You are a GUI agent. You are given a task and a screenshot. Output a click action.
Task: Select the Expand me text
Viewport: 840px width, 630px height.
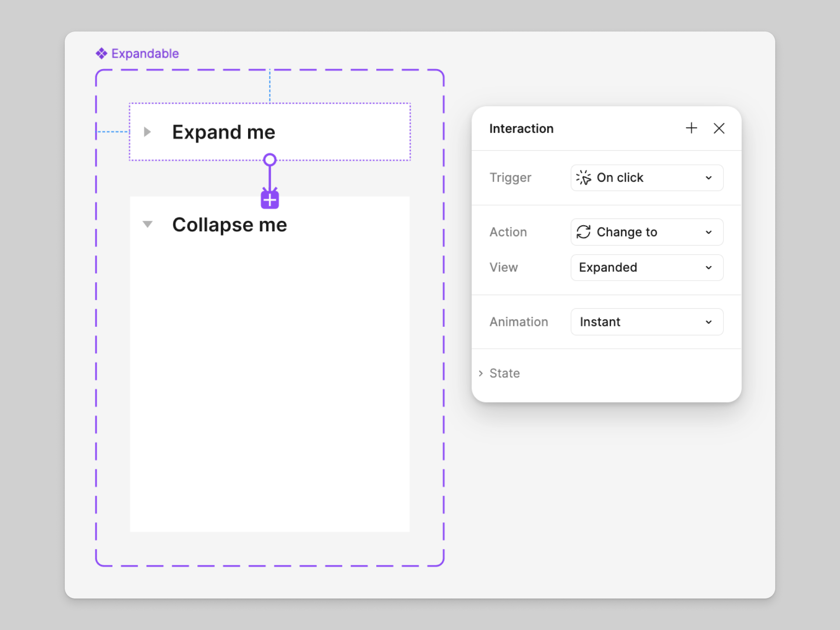[x=224, y=132]
